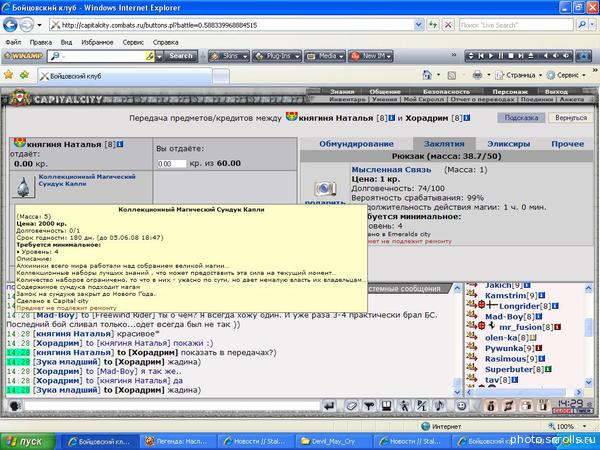Click the chat message input field
Screen dimensions: 600x450
[x=160, y=407]
